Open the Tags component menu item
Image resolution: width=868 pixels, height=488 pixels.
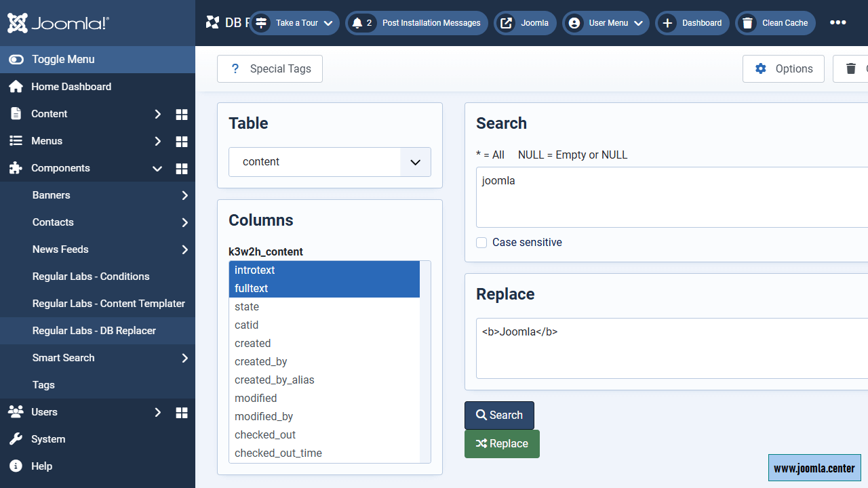coord(43,385)
